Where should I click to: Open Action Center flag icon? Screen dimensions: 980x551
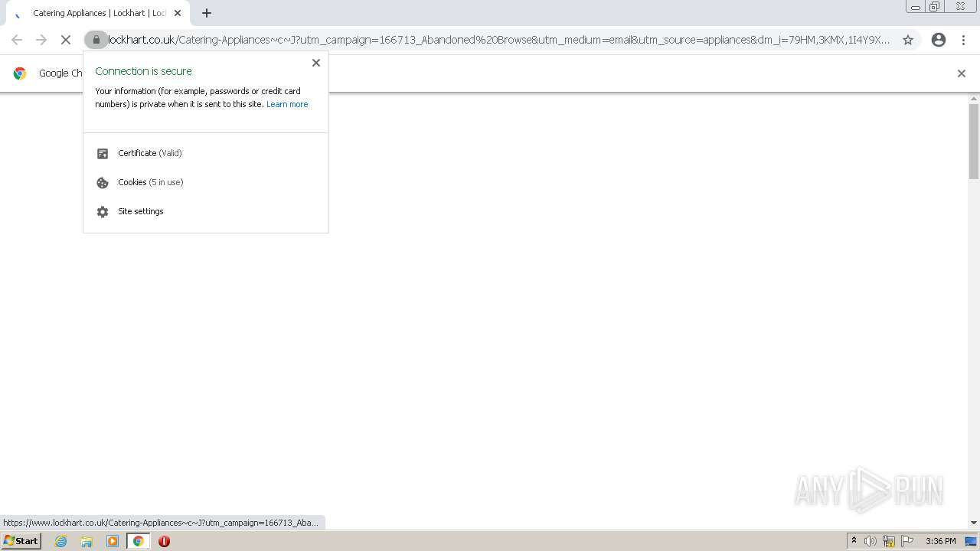907,541
